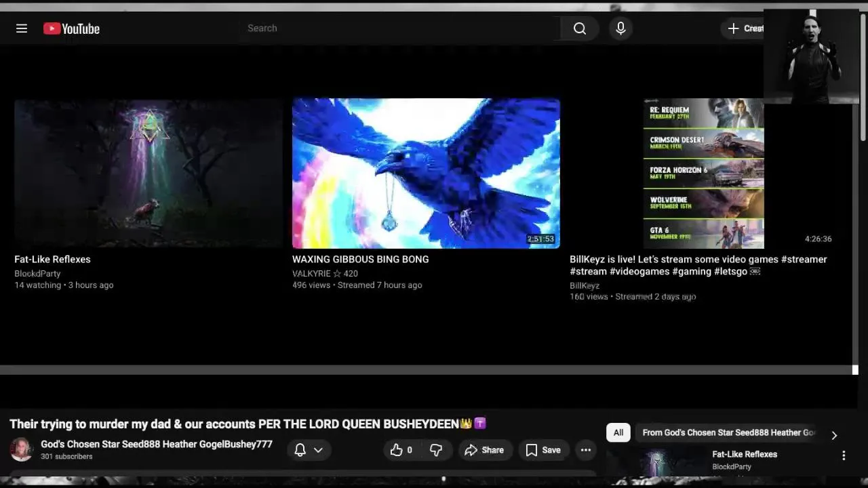Visit the BlockdParty channel link under first video
This screenshot has width=868, height=488.
coord(37,274)
